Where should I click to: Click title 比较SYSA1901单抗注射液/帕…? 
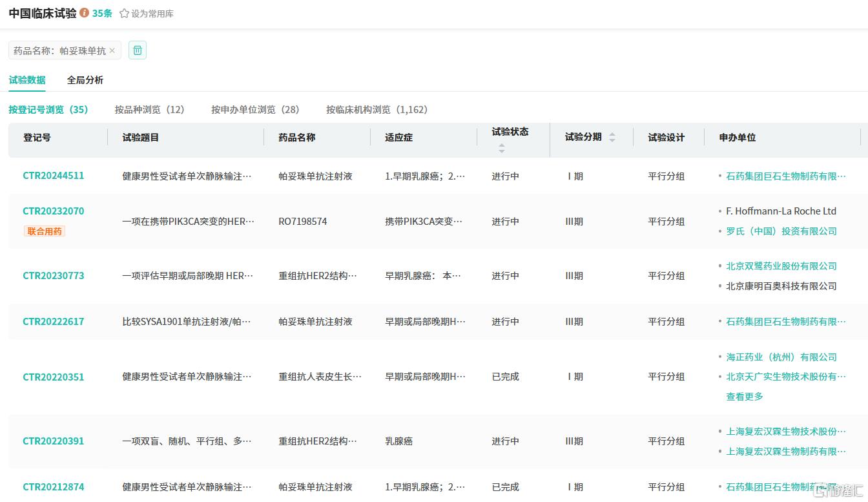coord(187,322)
